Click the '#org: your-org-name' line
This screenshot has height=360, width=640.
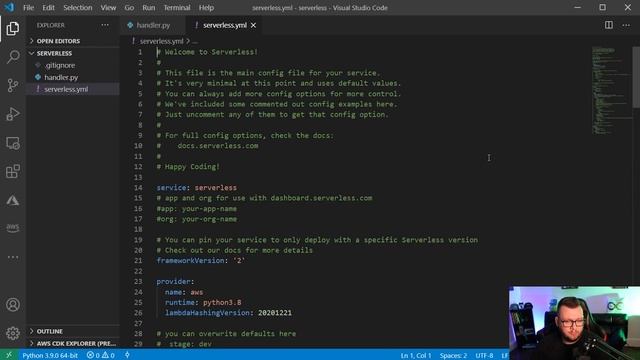click(x=197, y=219)
